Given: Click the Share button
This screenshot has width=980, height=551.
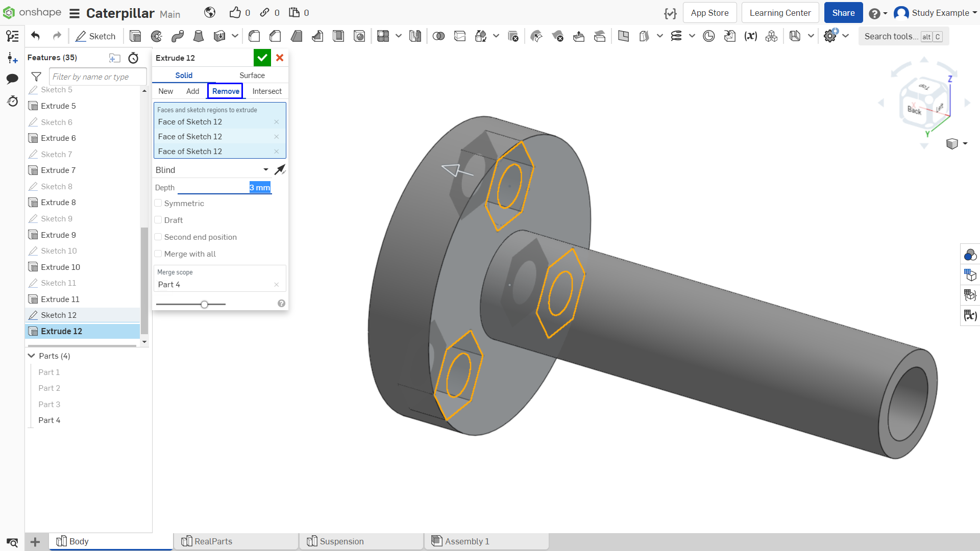Looking at the screenshot, I should coord(843,13).
